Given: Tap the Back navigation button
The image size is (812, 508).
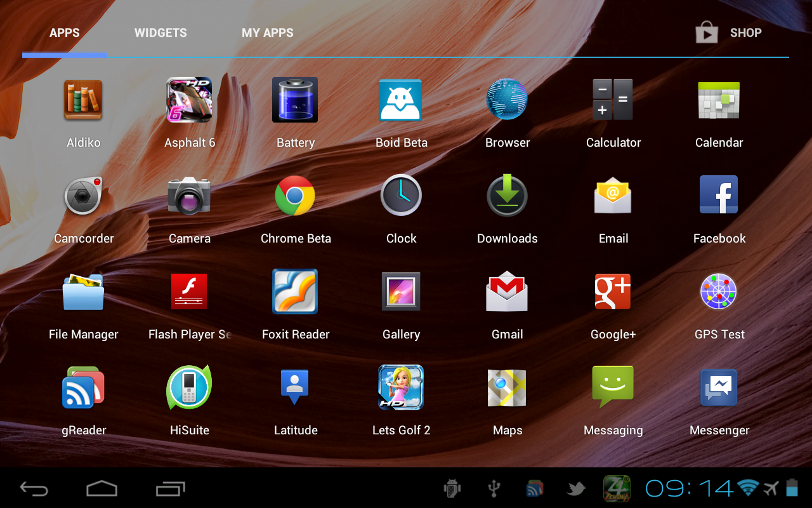Looking at the screenshot, I should [x=34, y=488].
